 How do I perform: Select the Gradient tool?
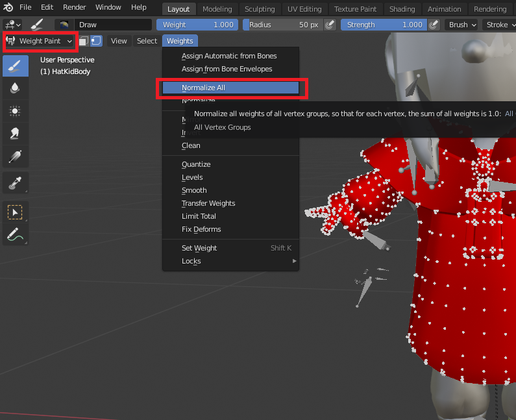tap(16, 156)
